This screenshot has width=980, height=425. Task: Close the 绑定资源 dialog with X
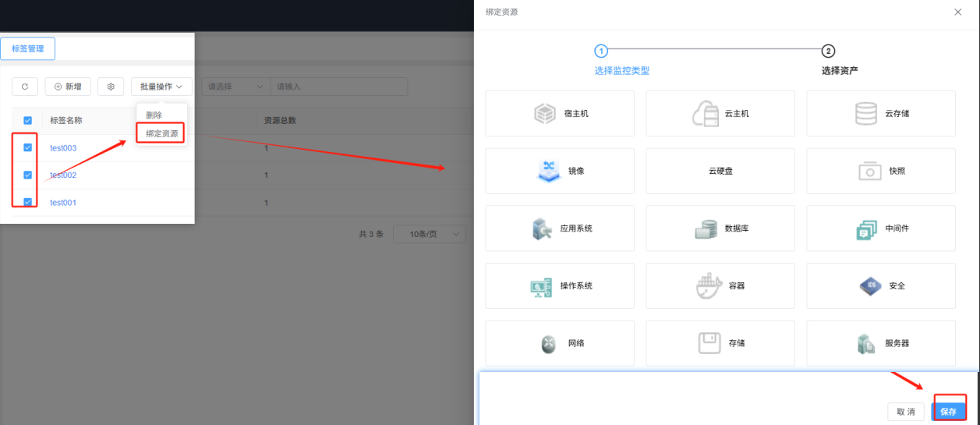point(958,12)
